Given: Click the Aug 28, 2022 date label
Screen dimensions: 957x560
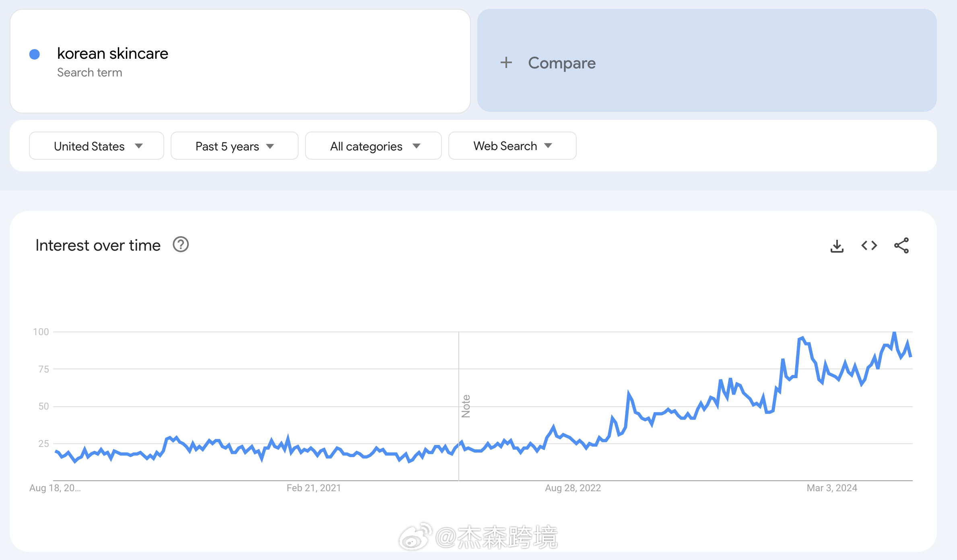Looking at the screenshot, I should pos(572,488).
